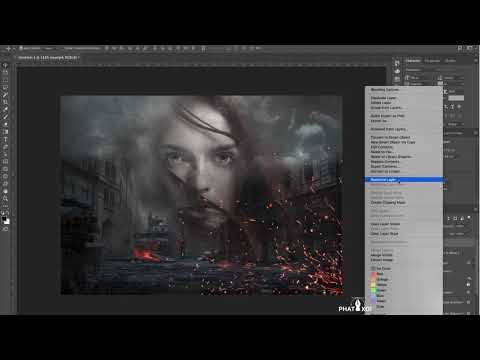Choose Create Clipping Mask

point(388,203)
